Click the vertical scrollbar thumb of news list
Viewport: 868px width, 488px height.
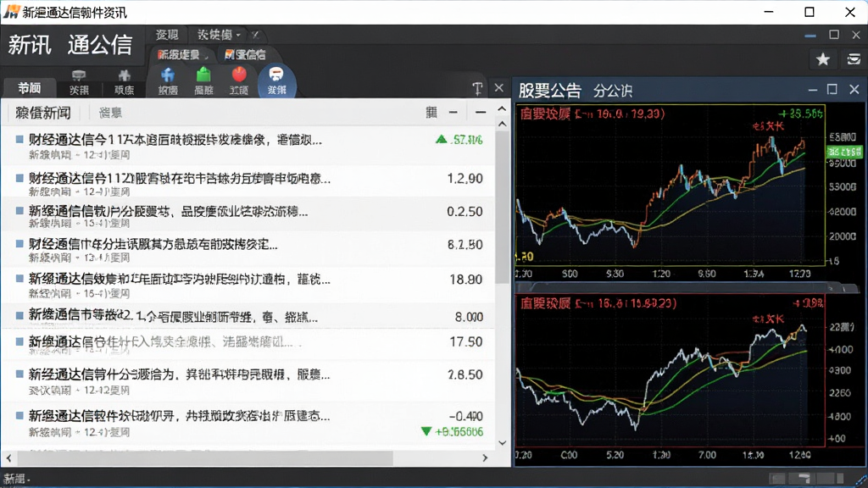[502, 206]
